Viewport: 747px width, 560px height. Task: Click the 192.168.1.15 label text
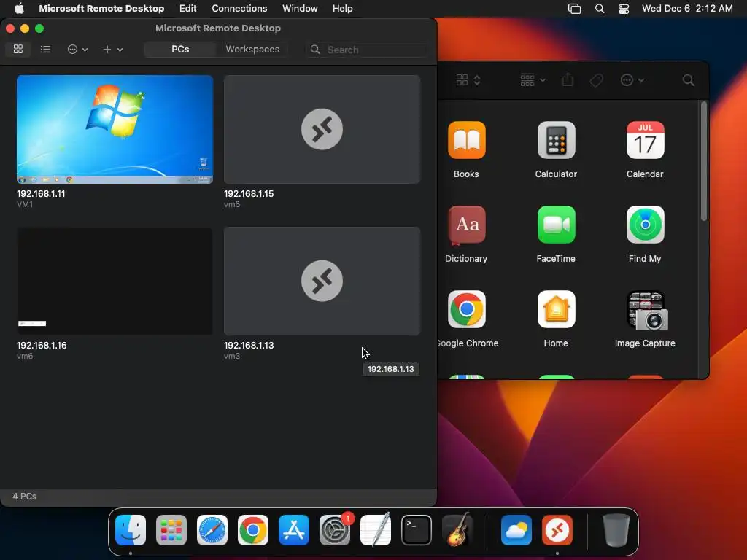click(x=249, y=194)
